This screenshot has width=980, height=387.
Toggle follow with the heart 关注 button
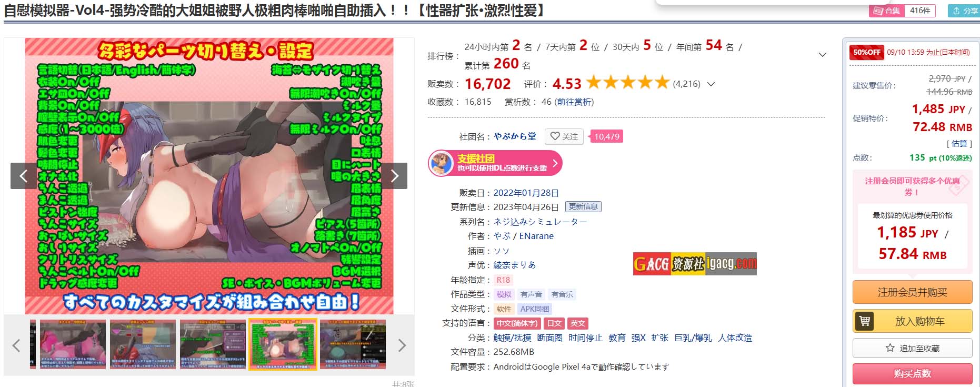(564, 136)
